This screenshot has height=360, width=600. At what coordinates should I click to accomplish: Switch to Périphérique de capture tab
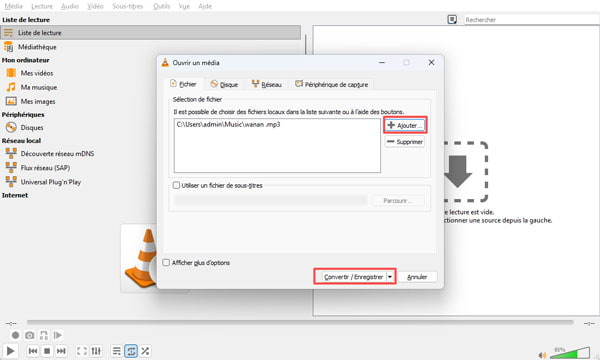point(331,84)
